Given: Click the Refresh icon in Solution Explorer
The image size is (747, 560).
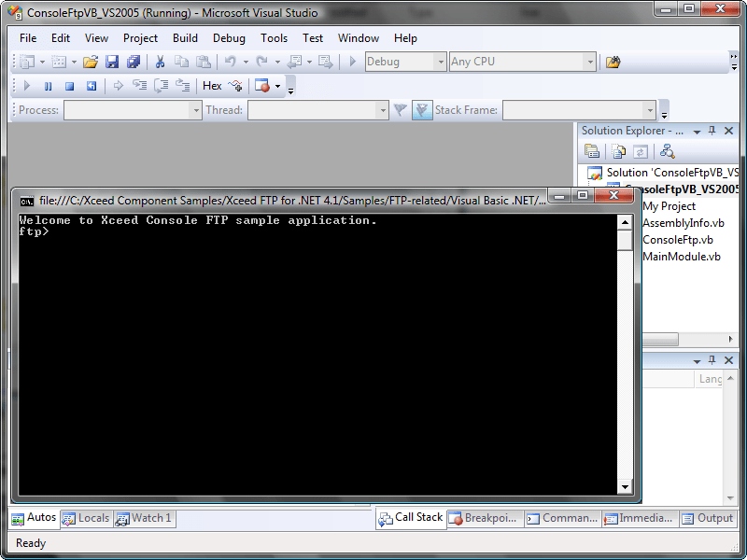Looking at the screenshot, I should (x=641, y=151).
